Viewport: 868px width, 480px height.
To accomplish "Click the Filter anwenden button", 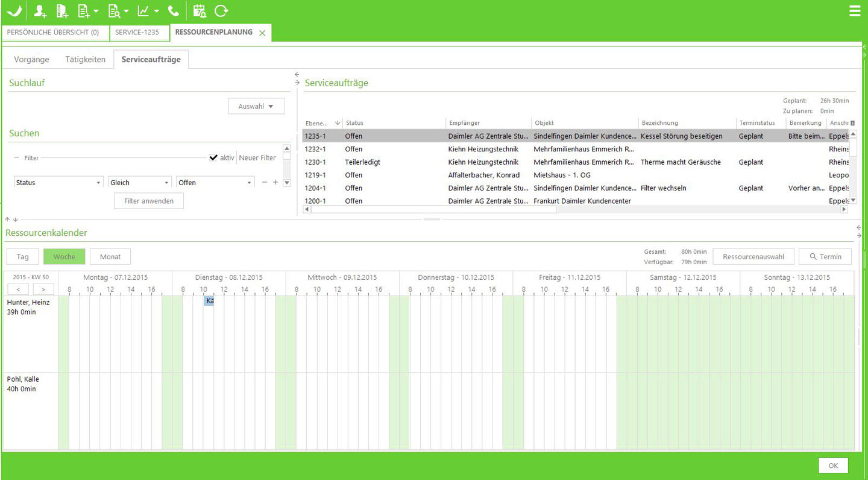I will point(149,201).
